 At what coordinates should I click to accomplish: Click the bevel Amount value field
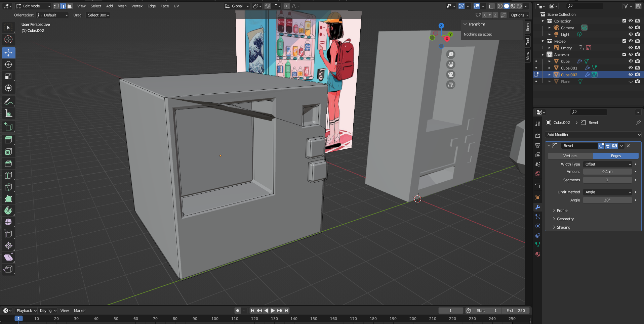coord(607,172)
